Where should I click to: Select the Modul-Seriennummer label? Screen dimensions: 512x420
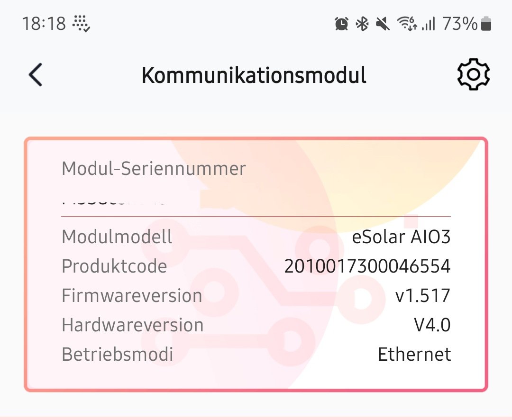154,169
